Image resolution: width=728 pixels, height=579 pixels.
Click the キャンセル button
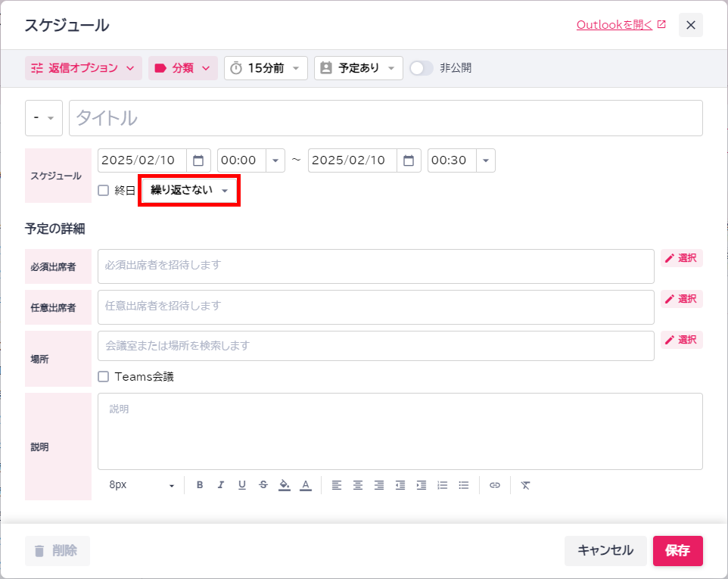coord(605,551)
